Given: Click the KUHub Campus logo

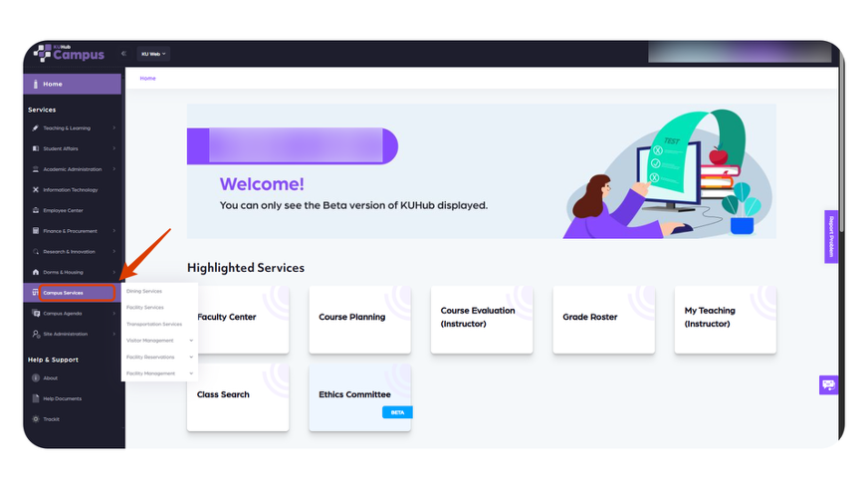Looking at the screenshot, I should [69, 53].
